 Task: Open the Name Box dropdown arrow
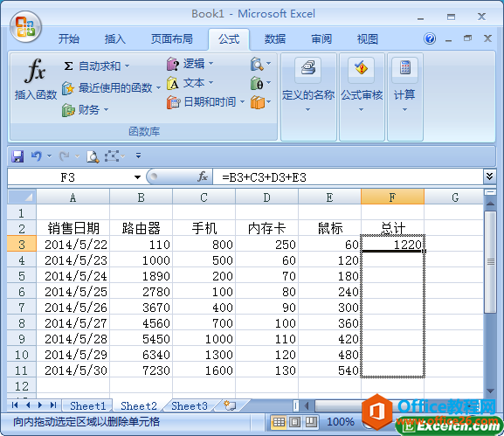click(x=137, y=177)
